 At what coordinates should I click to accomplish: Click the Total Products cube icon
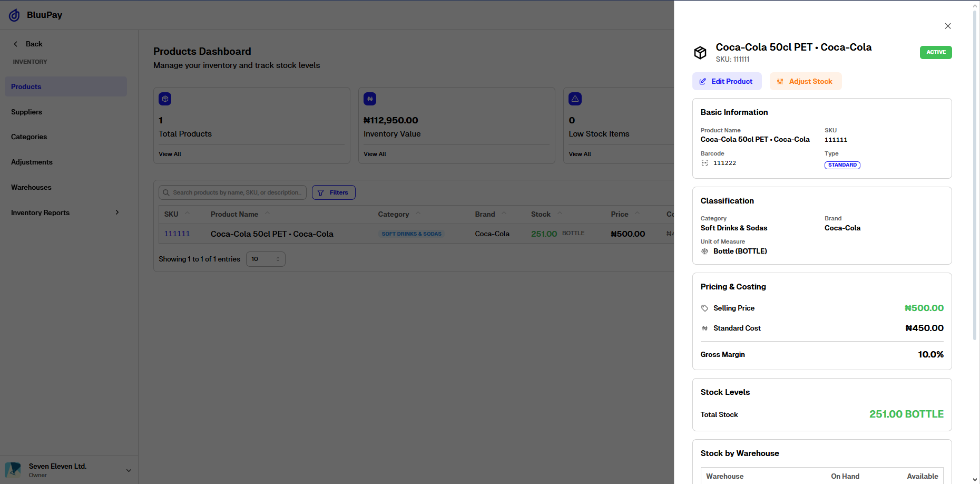click(165, 99)
